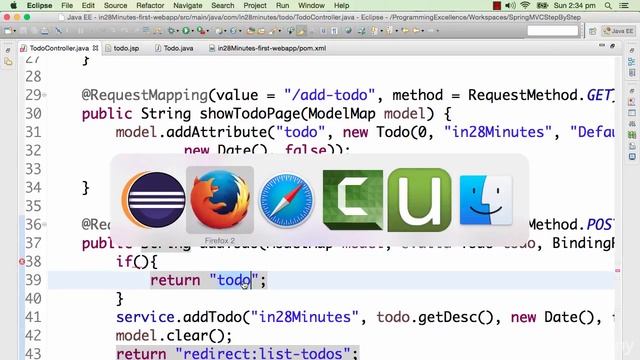Click the Quick Access input field
This screenshot has width=640, height=360.
pyautogui.click(x=553, y=31)
